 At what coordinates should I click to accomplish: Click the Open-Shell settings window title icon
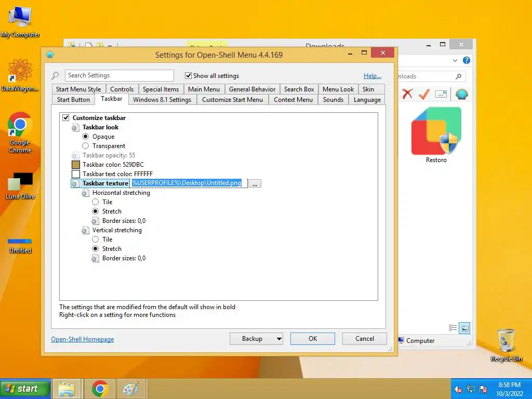50,55
